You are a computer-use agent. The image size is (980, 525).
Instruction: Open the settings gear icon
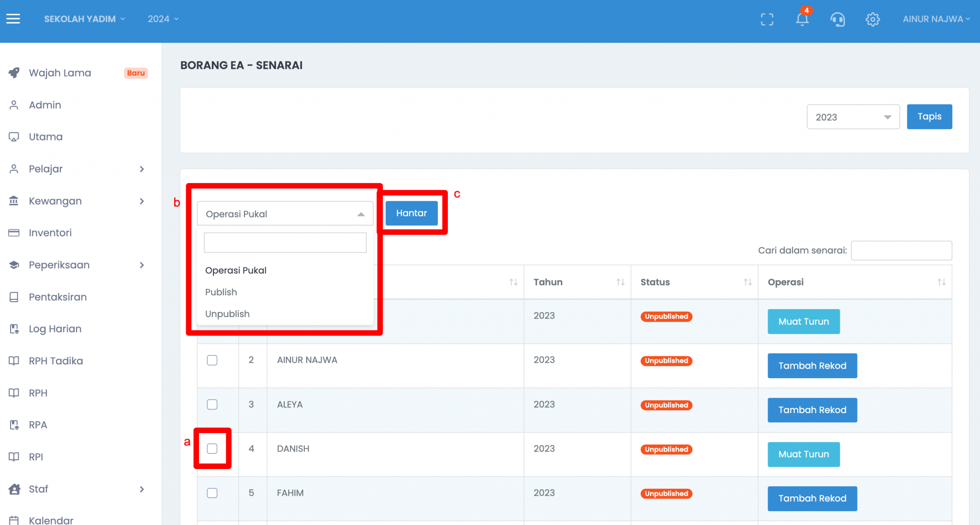coord(872,19)
